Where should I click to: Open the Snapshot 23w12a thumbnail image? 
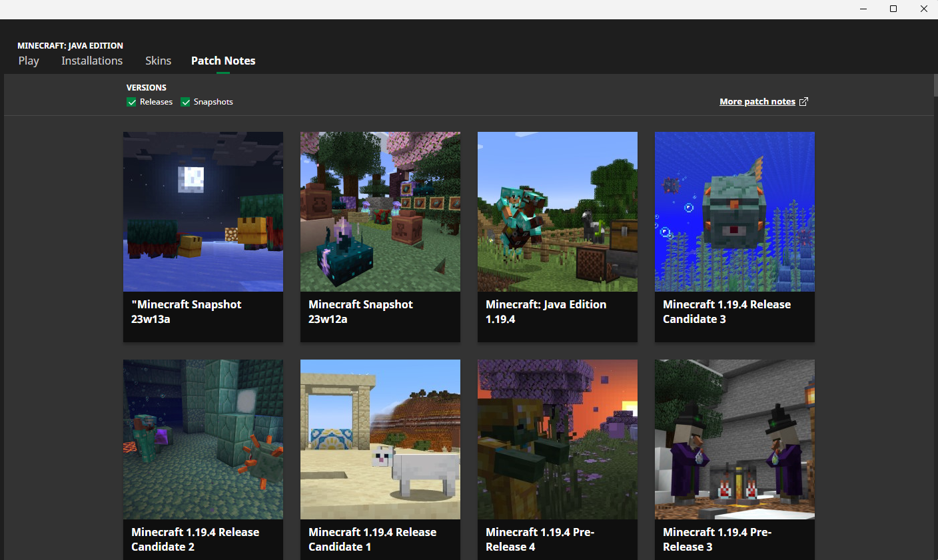[380, 212]
